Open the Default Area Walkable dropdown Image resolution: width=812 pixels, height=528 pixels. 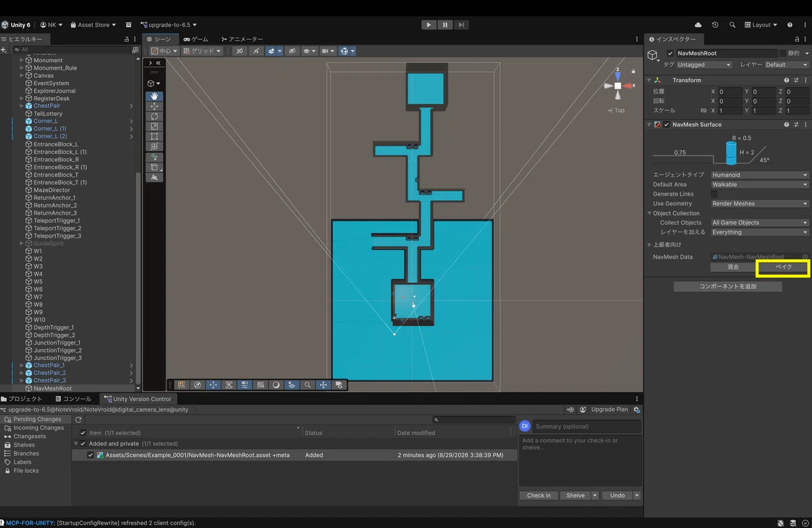click(759, 184)
